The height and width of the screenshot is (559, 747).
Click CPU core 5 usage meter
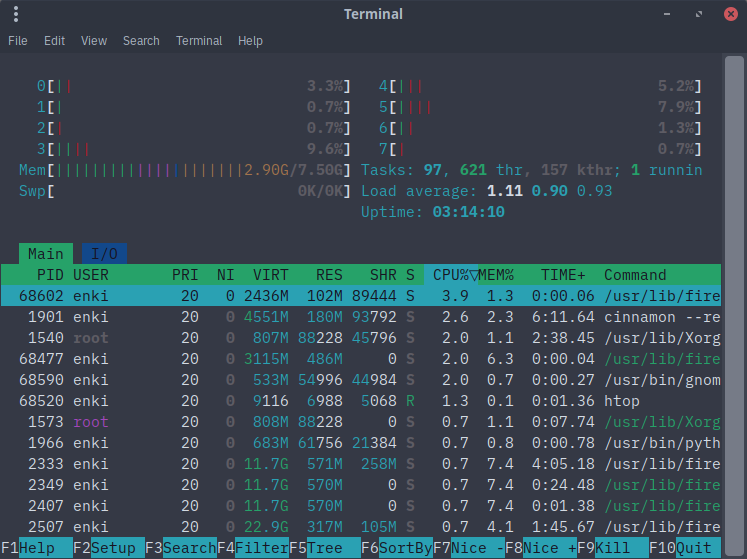[x=540, y=107]
